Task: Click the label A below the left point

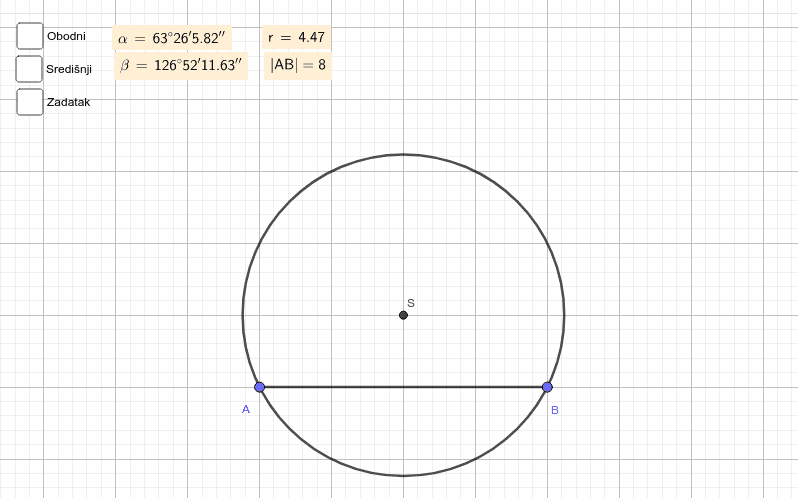Action: [246, 409]
